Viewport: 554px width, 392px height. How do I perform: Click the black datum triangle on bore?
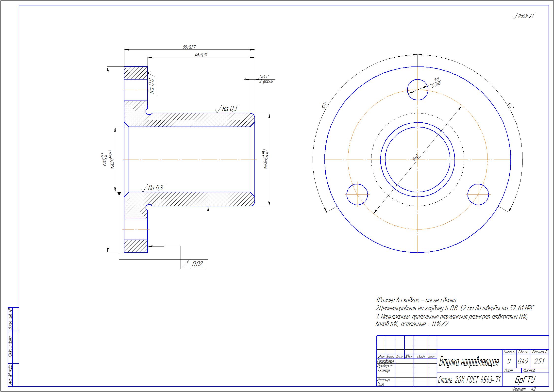click(x=119, y=194)
